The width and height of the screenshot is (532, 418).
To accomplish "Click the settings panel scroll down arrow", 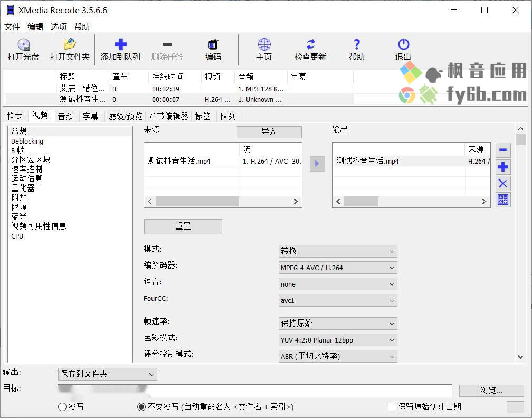I will pyautogui.click(x=520, y=357).
